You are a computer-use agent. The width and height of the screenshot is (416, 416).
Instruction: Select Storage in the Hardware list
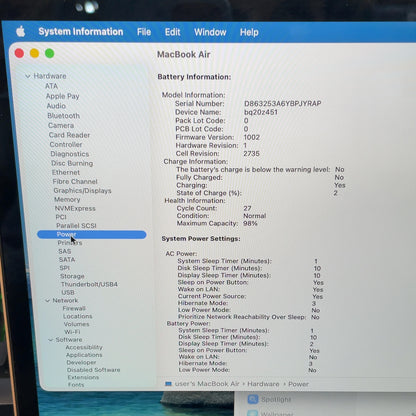72,276
